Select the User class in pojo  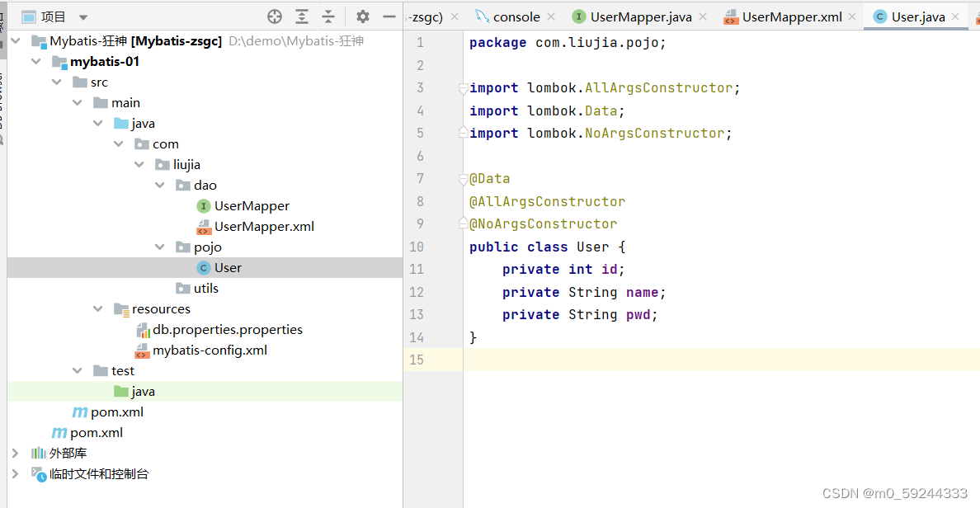[x=229, y=268]
